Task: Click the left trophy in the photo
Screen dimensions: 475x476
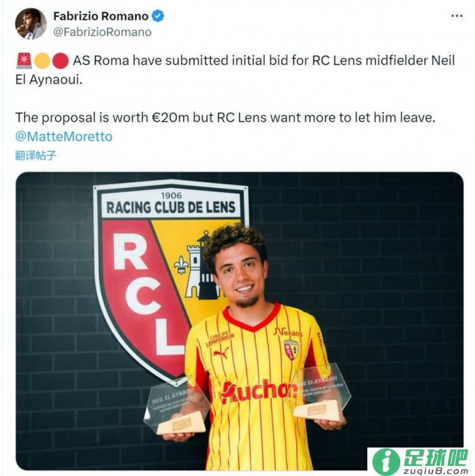Action: pyautogui.click(x=177, y=407)
